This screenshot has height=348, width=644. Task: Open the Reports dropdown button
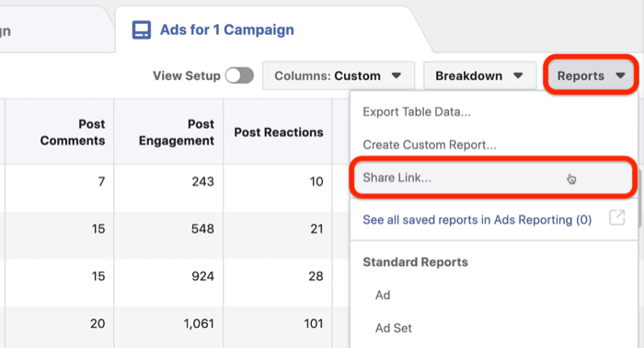(x=591, y=75)
